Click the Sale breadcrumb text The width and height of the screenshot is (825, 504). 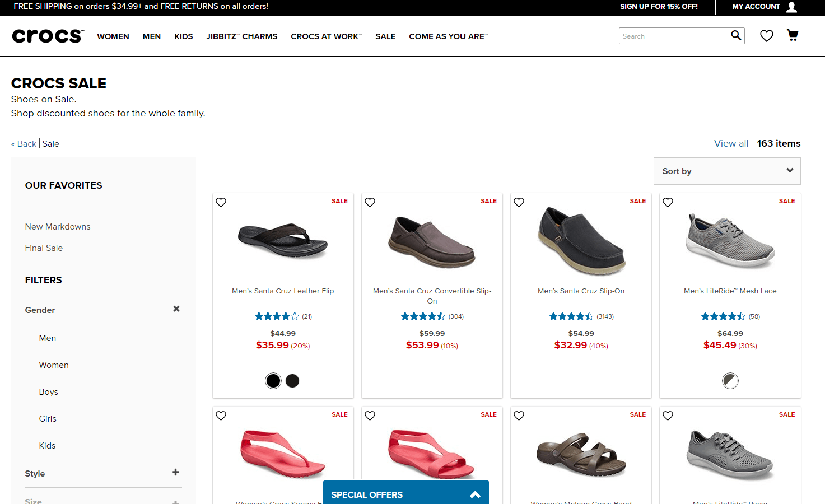pyautogui.click(x=50, y=144)
